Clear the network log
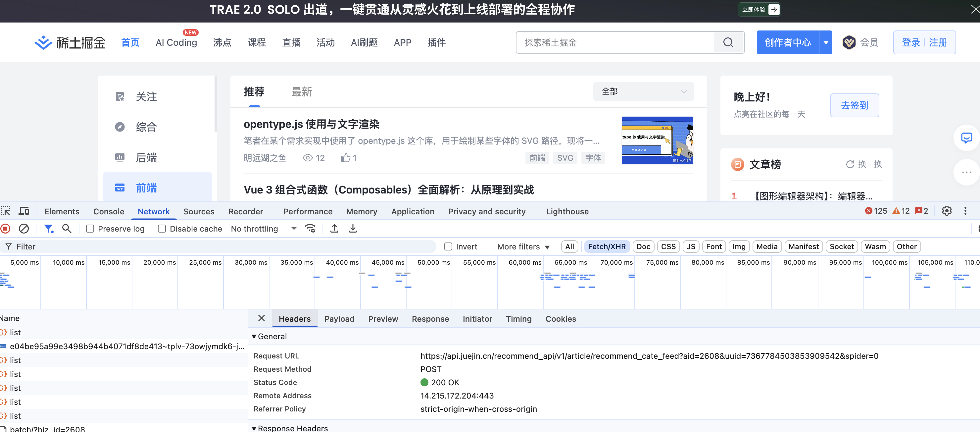The image size is (980, 432). tap(24, 228)
